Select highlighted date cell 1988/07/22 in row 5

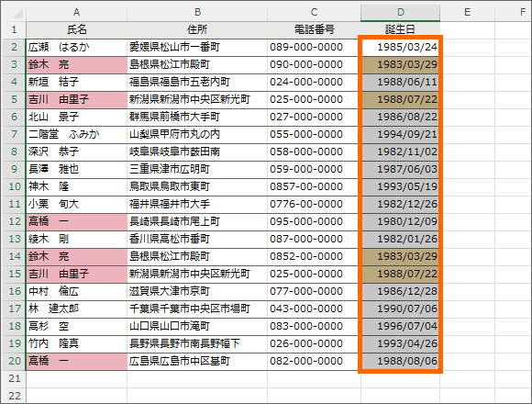(400, 99)
